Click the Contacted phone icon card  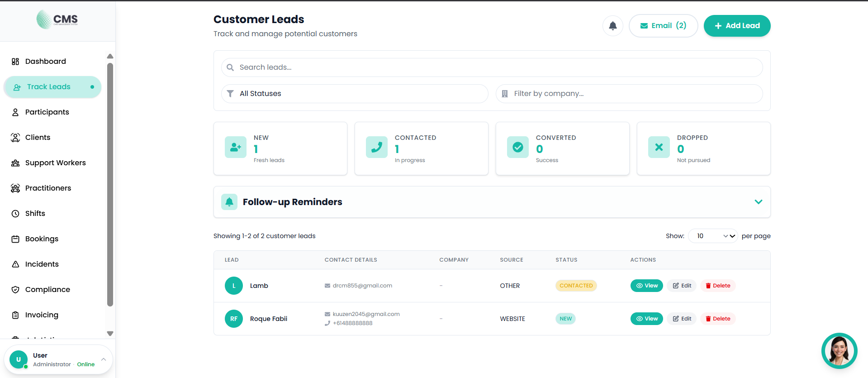coord(377,147)
